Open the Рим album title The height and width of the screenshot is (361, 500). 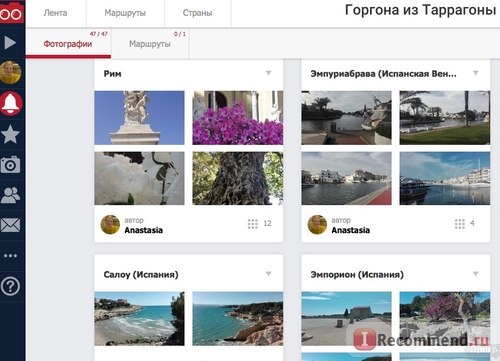[x=112, y=74]
